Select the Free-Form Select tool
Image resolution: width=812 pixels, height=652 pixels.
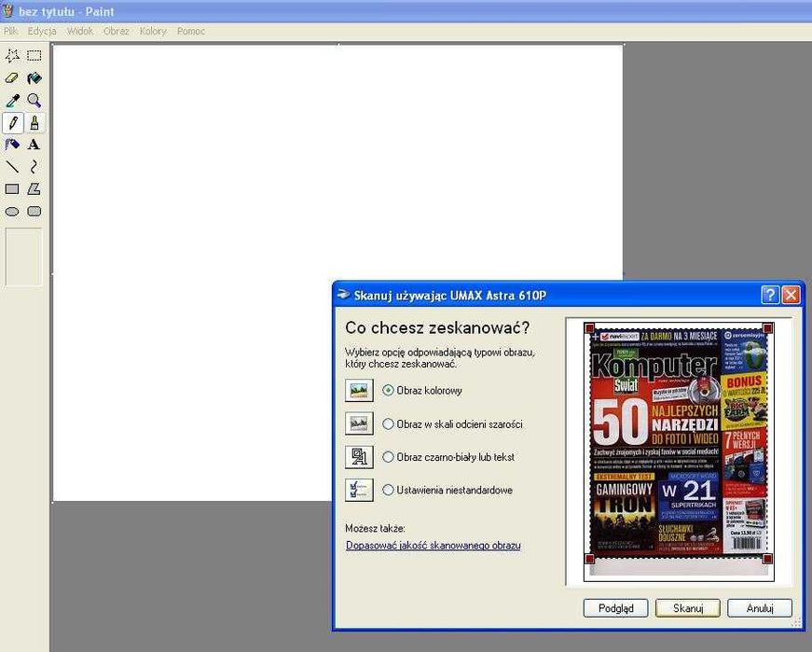point(12,55)
